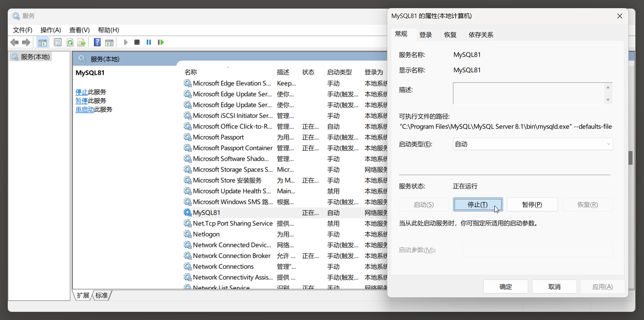The image size is (644, 320).
Task: Select Network Connectivity Assis... service row
Action: click(x=285, y=277)
